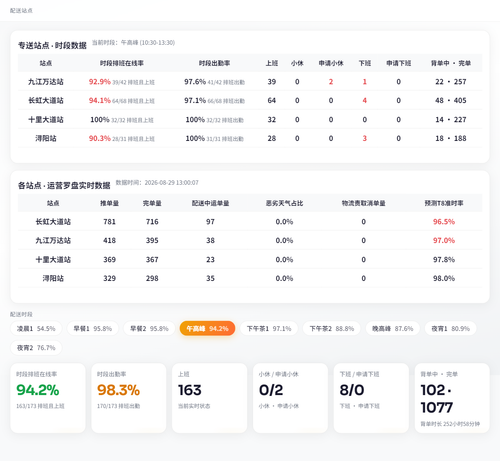Select 十里大道站 in the 时段数据 table
This screenshot has width=500, height=461.
(x=46, y=119)
